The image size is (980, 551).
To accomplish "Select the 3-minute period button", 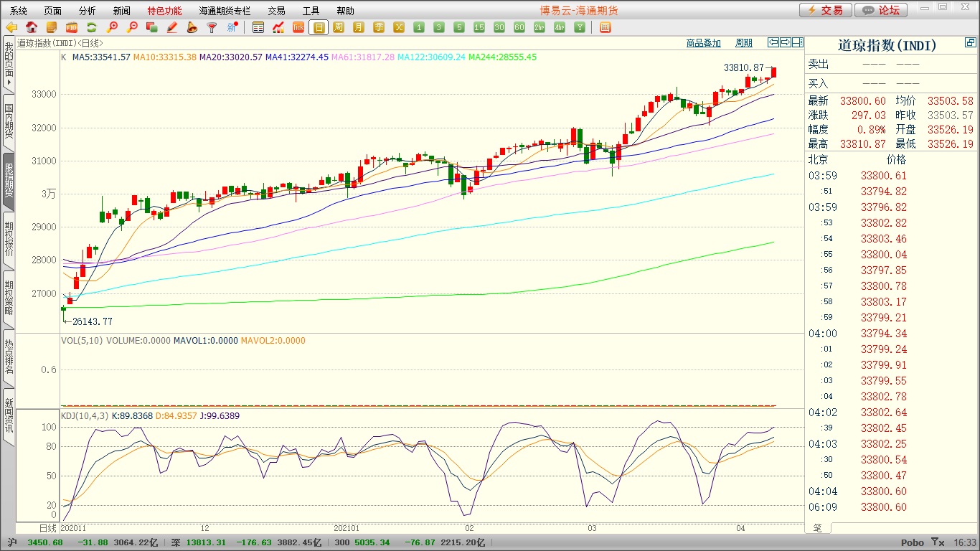I will [439, 27].
